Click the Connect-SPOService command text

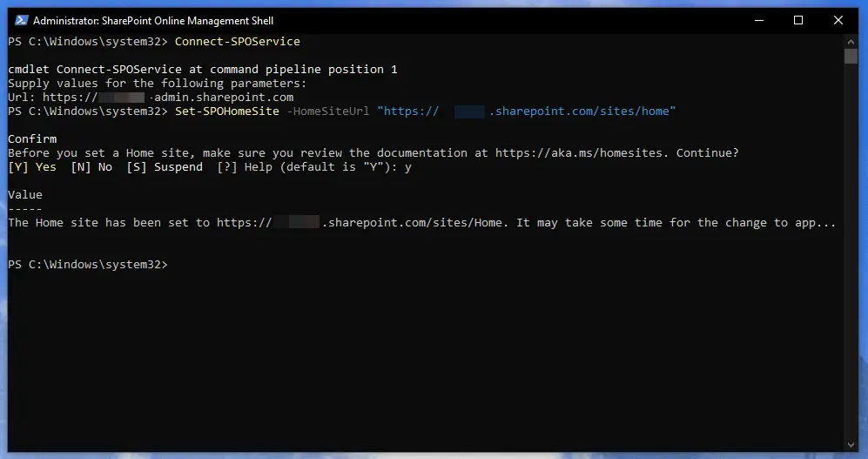point(238,42)
